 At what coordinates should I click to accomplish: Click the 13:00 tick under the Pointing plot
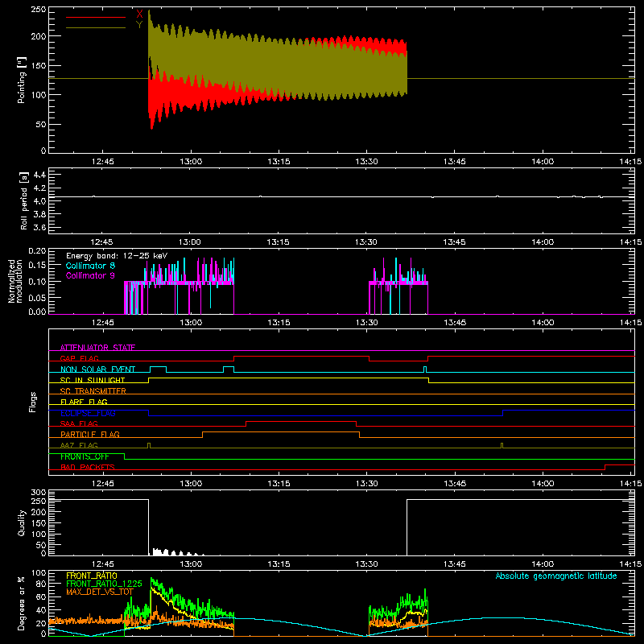click(x=191, y=162)
